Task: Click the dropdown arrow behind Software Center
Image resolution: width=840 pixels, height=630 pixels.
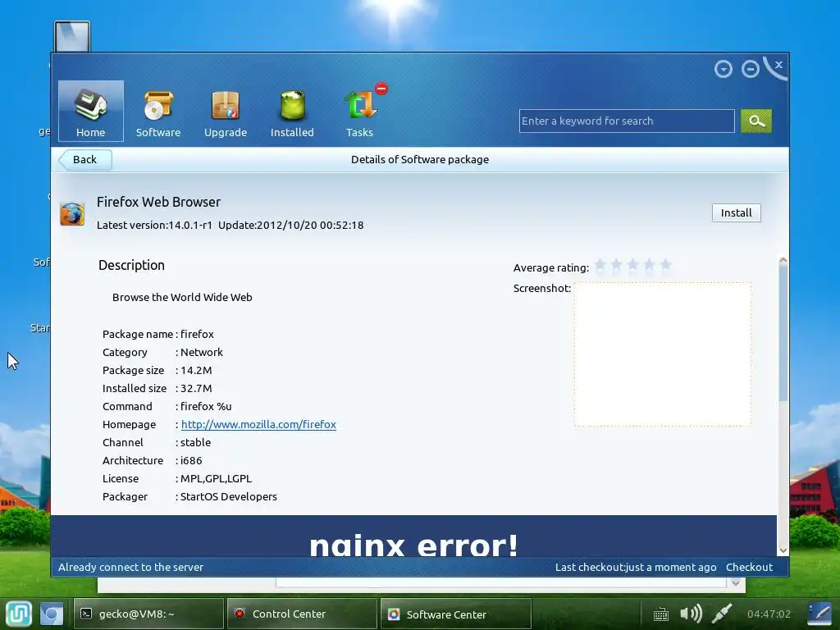Action: pyautogui.click(x=736, y=583)
